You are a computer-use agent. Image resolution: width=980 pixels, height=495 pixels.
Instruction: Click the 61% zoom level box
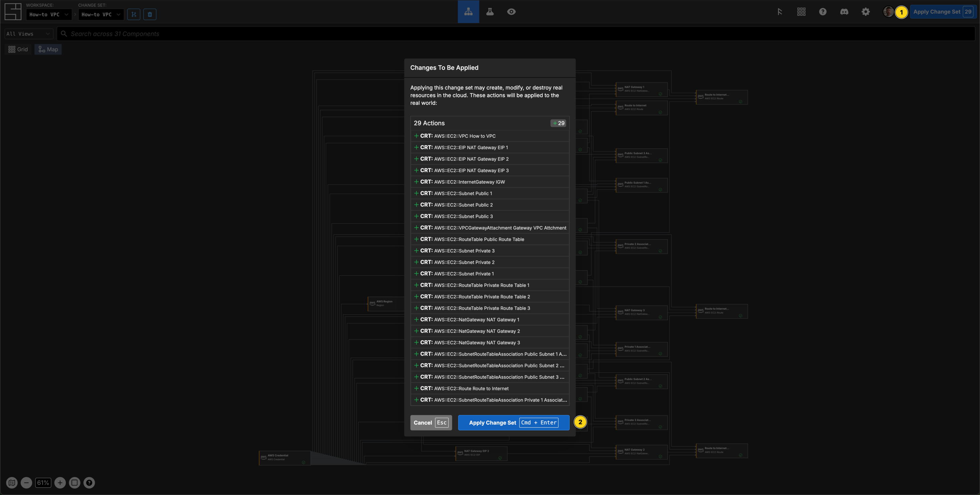coord(43,483)
